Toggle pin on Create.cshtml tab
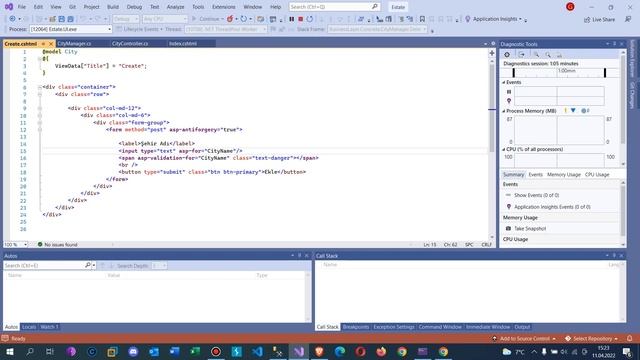This screenshot has height=360, width=640. [43, 44]
